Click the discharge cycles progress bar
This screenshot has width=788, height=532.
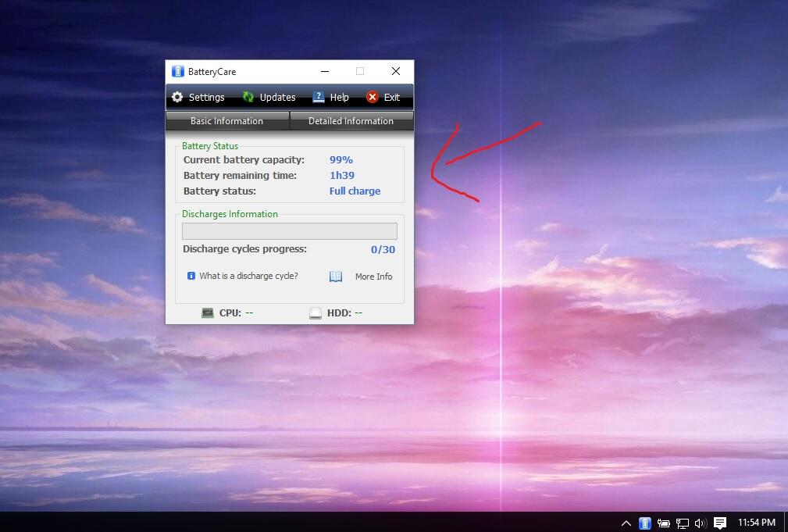point(290,231)
